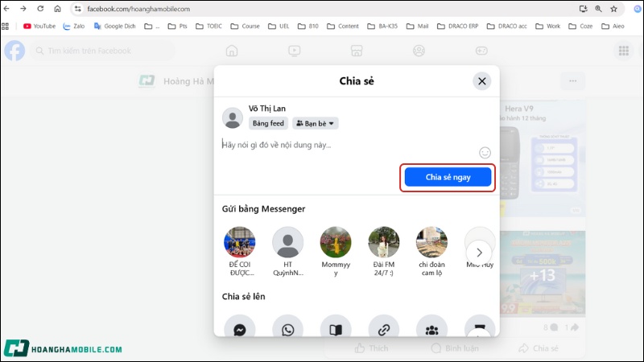Image resolution: width=644 pixels, height=362 pixels.
Task: Open page options three-dot menu
Action: pyautogui.click(x=573, y=81)
